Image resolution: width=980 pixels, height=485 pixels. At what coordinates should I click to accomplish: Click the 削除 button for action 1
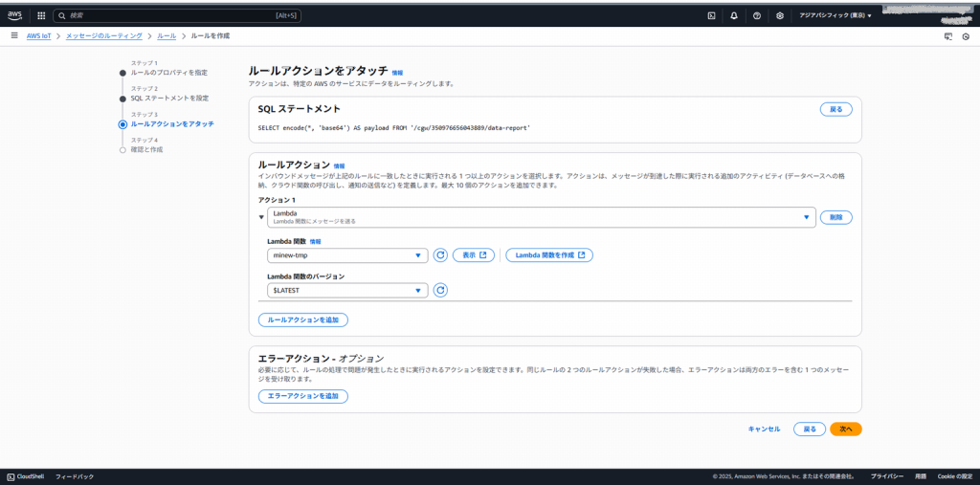(835, 217)
